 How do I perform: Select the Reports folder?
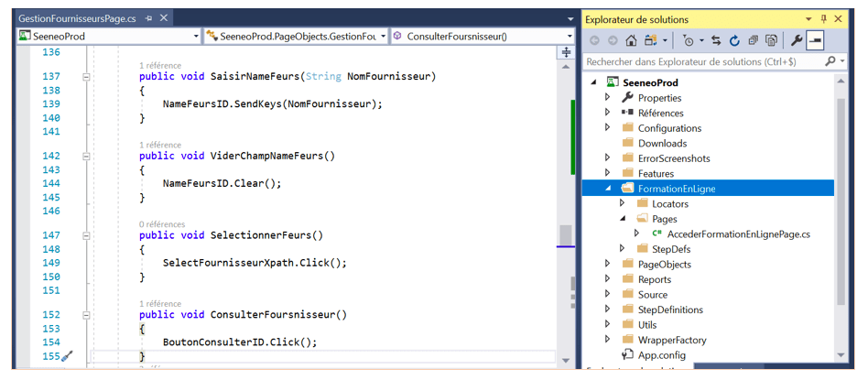655,280
